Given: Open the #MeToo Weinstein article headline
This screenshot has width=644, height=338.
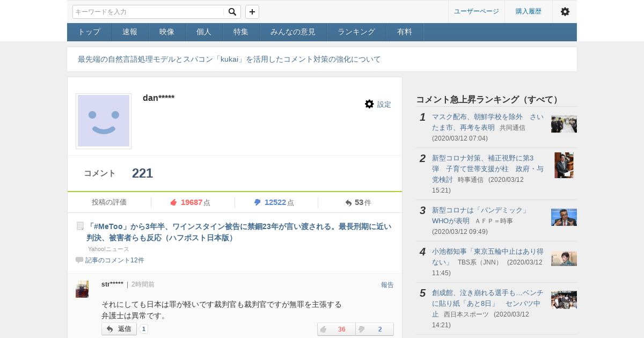Looking at the screenshot, I should pyautogui.click(x=239, y=232).
